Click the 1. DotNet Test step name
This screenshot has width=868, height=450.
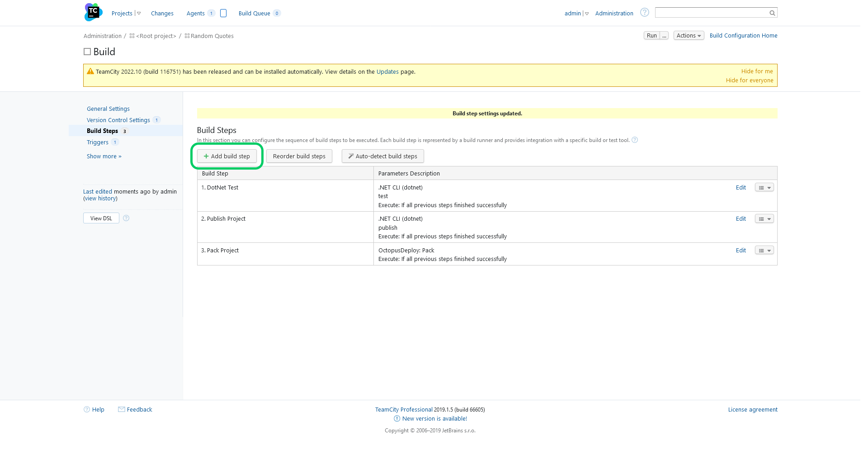pyautogui.click(x=220, y=187)
